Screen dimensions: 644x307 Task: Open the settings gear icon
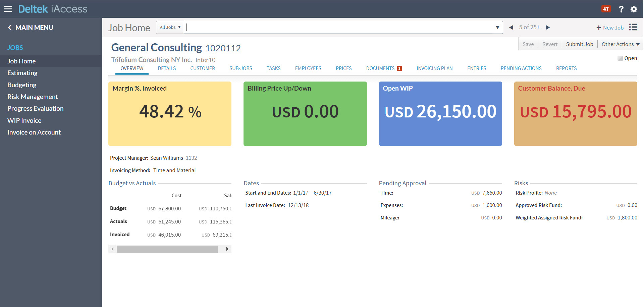634,9
